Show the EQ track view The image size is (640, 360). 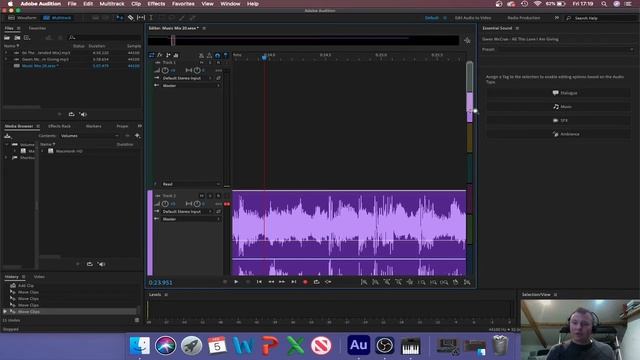[x=176, y=55]
